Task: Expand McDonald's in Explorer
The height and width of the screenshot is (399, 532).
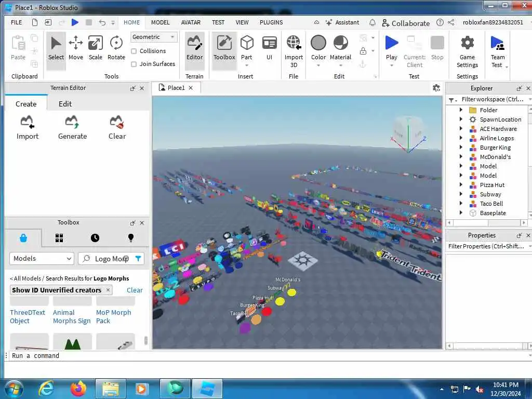Action: tap(461, 156)
